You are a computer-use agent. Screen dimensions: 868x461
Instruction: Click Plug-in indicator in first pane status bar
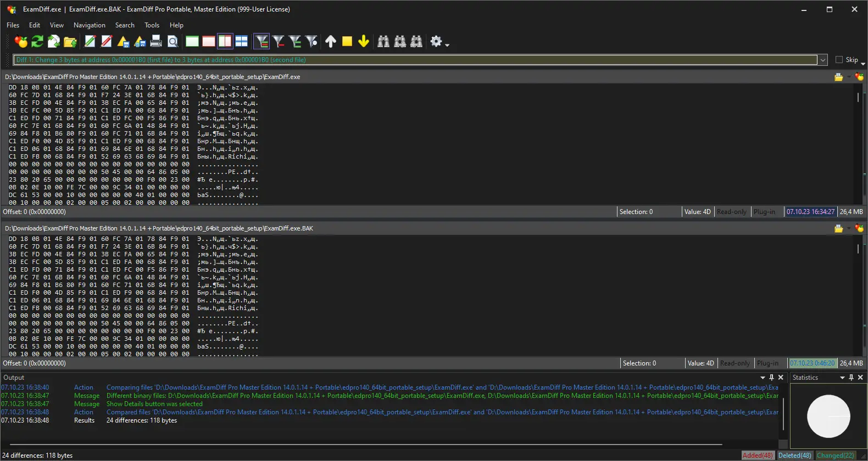coord(764,212)
